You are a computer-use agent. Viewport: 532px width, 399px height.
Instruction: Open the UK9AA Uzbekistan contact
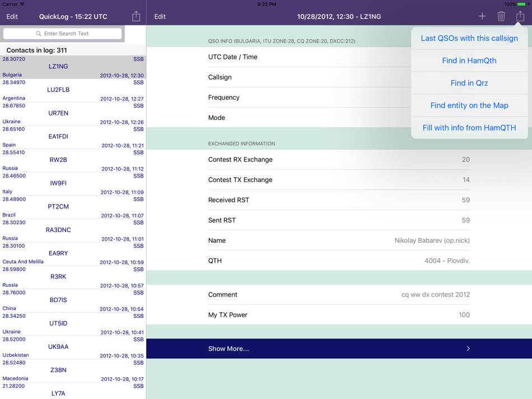pos(73,347)
